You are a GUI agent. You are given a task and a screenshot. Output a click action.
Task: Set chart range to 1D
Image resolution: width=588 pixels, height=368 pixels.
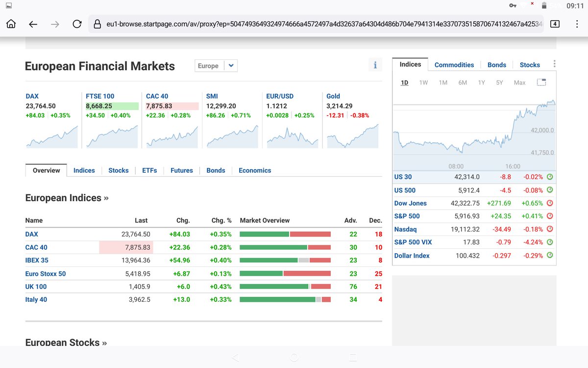[404, 82]
